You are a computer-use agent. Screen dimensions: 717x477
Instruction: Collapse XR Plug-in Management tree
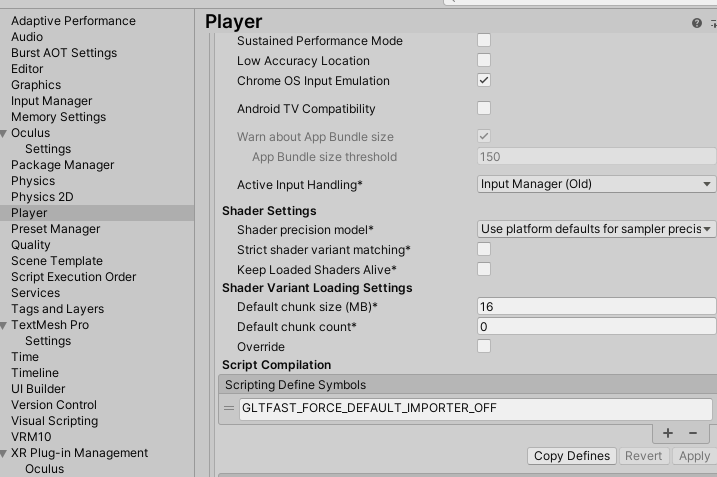click(x=4, y=454)
